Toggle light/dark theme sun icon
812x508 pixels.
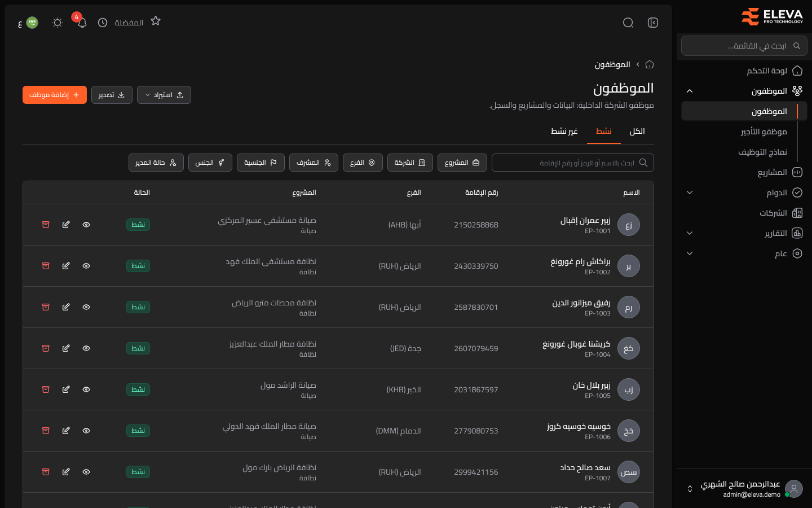pyautogui.click(x=58, y=23)
